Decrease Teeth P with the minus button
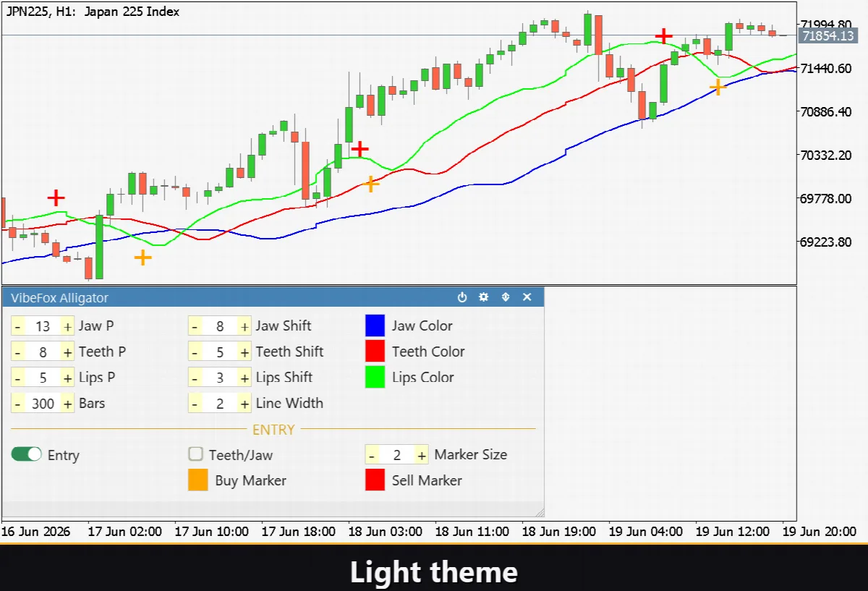Image resolution: width=868 pixels, height=591 pixels. coord(17,352)
